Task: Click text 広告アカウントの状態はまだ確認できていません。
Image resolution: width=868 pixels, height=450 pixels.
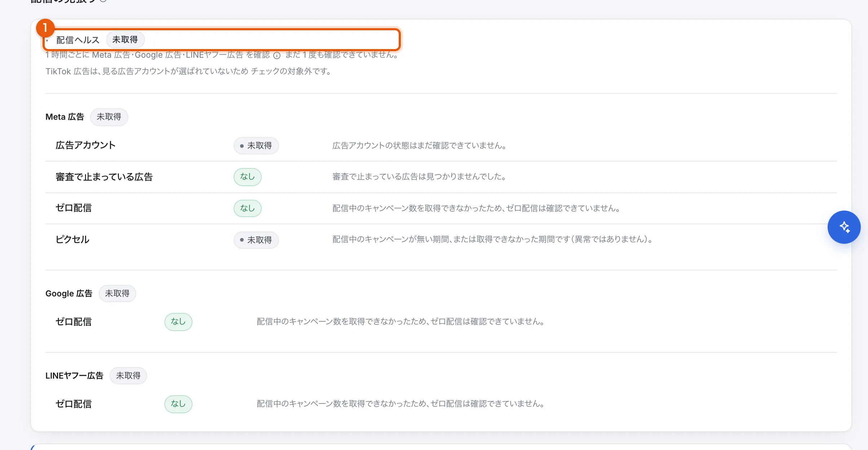Action: click(420, 146)
